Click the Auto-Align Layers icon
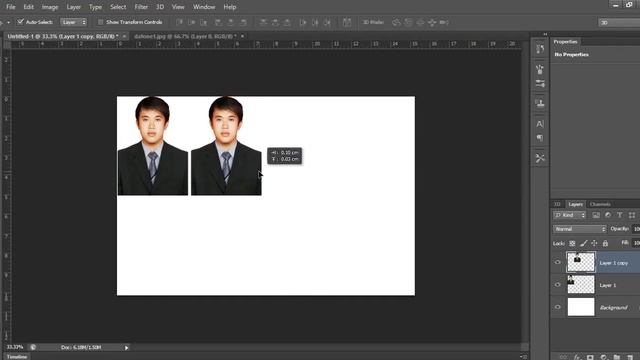640x360 pixels. 347,22
